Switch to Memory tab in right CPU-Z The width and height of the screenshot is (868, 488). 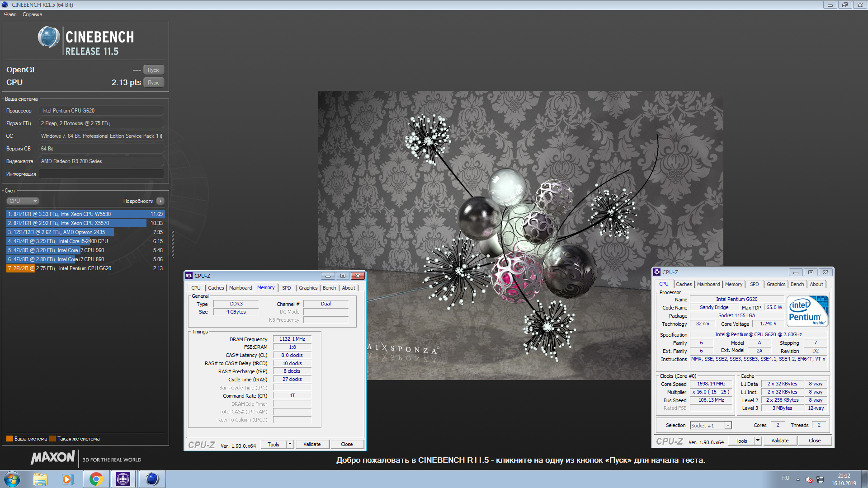pos(734,284)
